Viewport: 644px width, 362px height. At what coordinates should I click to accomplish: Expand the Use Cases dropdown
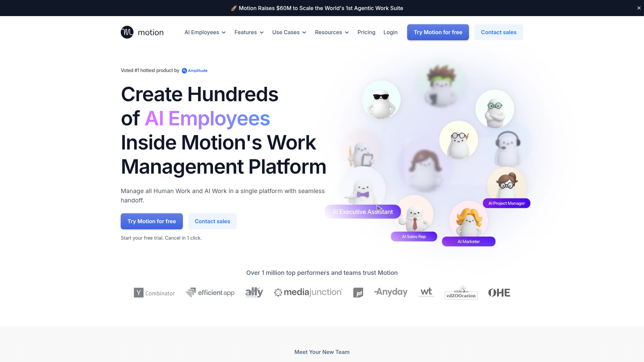289,32
